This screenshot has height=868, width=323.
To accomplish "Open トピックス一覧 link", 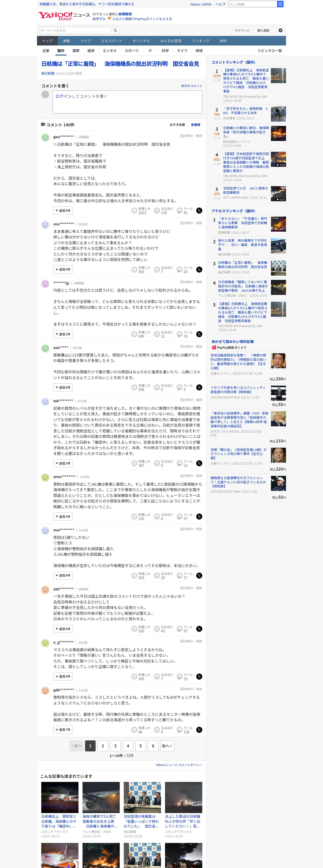I will 270,50.
